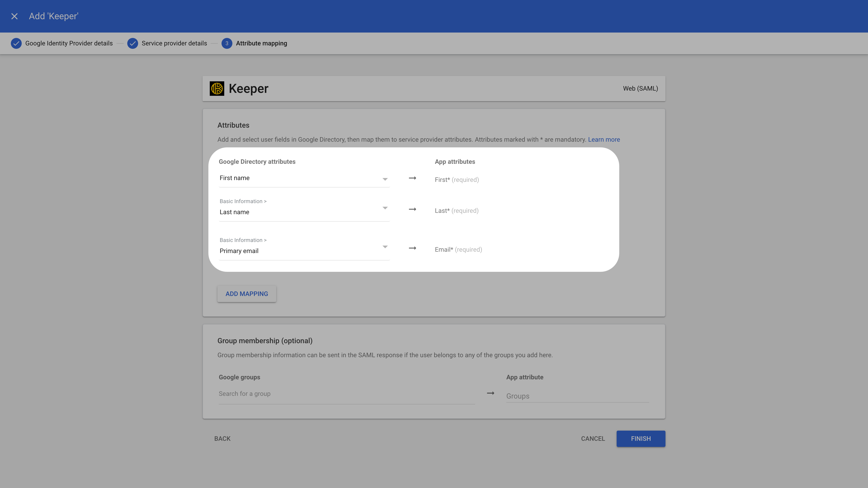Viewport: 868px width, 488px height.
Task: Click the FINISH button
Action: (x=641, y=439)
